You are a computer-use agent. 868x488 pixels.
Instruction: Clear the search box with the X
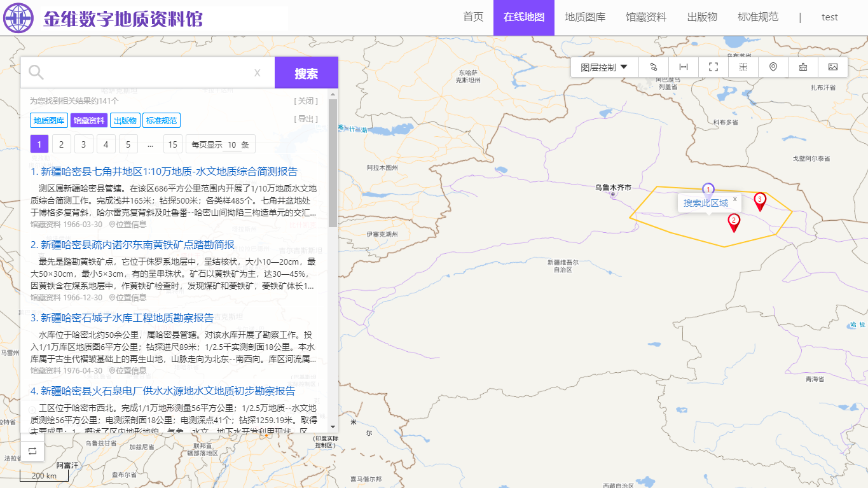257,73
